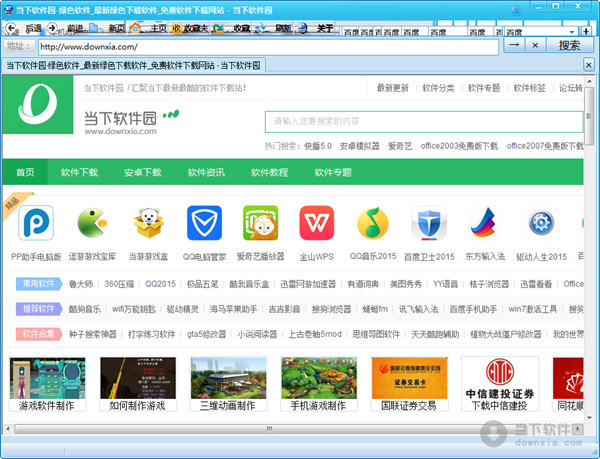Image resolution: width=600 pixels, height=459 pixels.
Task: Click the 金山WPS red icon
Action: click(x=316, y=223)
